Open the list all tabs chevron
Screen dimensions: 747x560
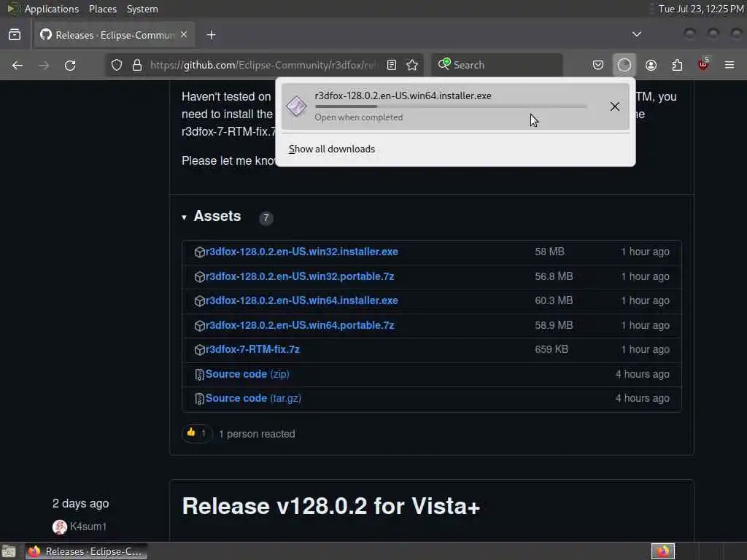[x=636, y=34]
